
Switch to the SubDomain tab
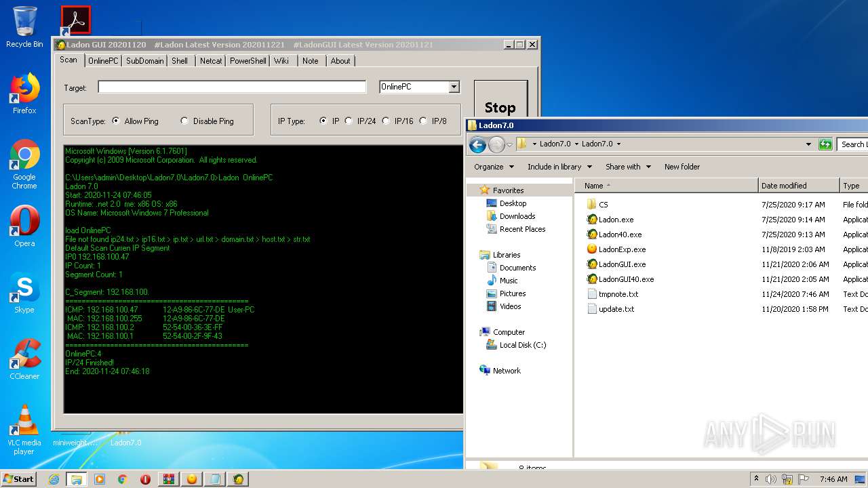(144, 60)
